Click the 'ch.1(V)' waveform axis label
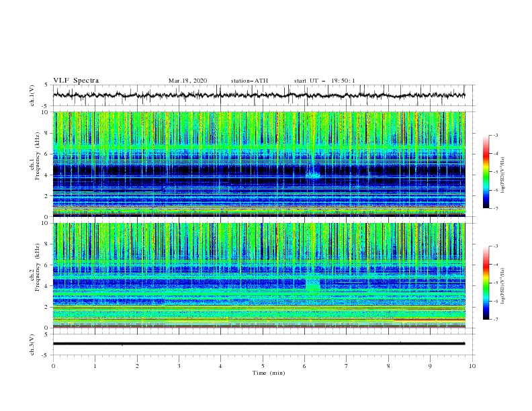532x411 pixels. (32, 95)
